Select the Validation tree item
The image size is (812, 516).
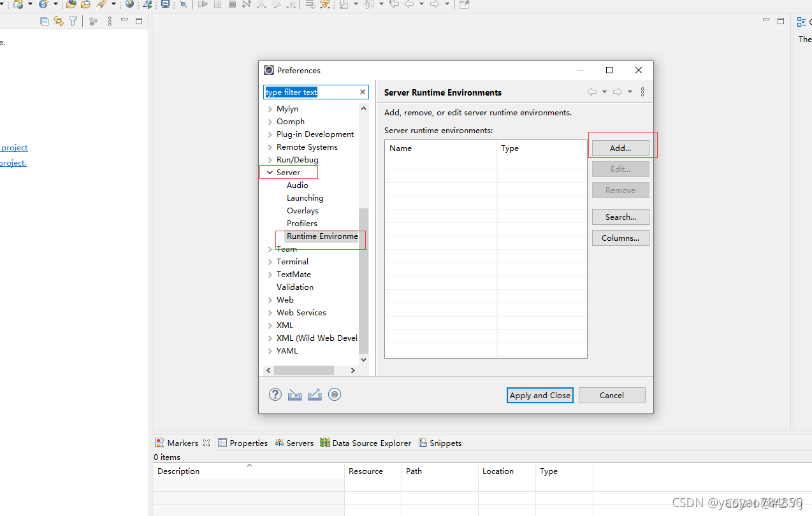coord(295,287)
